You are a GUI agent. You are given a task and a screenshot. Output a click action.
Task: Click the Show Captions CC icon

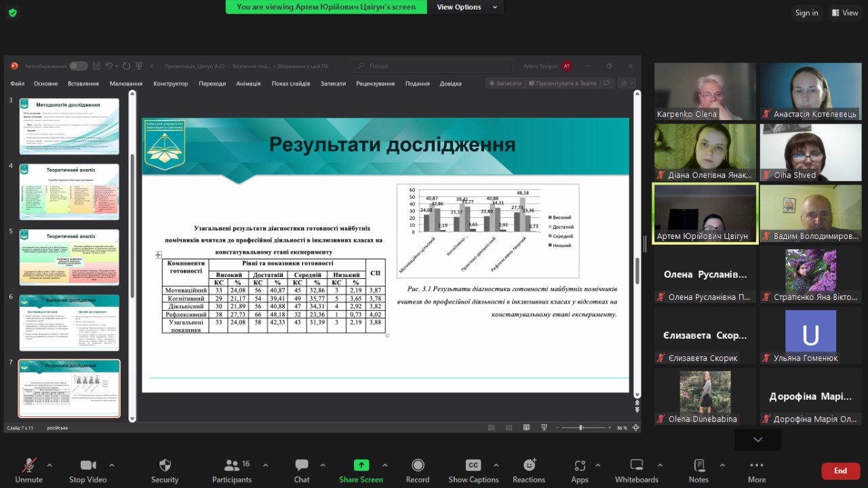point(473,465)
